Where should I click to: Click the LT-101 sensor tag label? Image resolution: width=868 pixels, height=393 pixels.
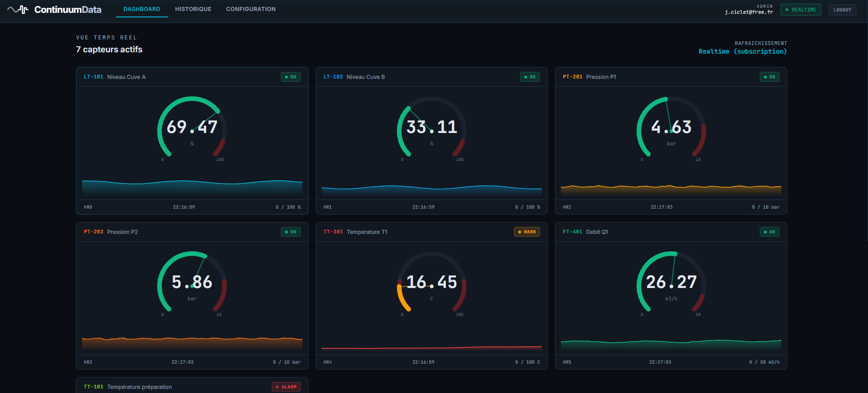click(93, 77)
